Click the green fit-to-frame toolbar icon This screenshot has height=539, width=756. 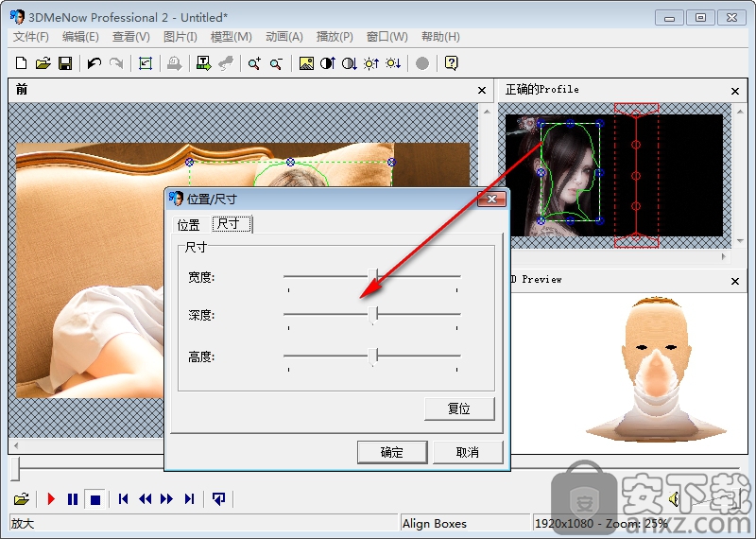(146, 63)
